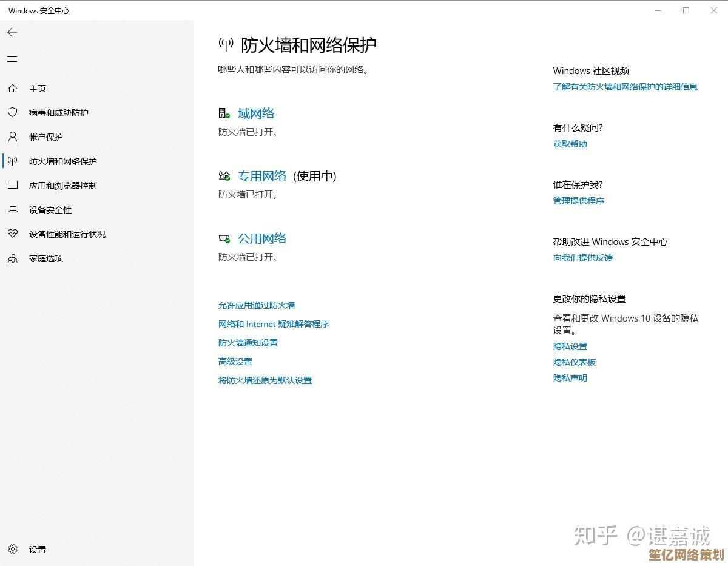Click the 公用网络 network icon
This screenshot has width=728, height=566.
coord(224,239)
